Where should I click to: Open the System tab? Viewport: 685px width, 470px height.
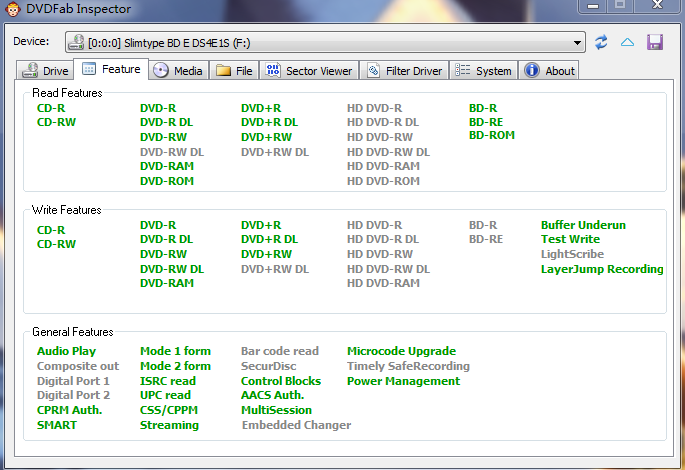tap(483, 70)
